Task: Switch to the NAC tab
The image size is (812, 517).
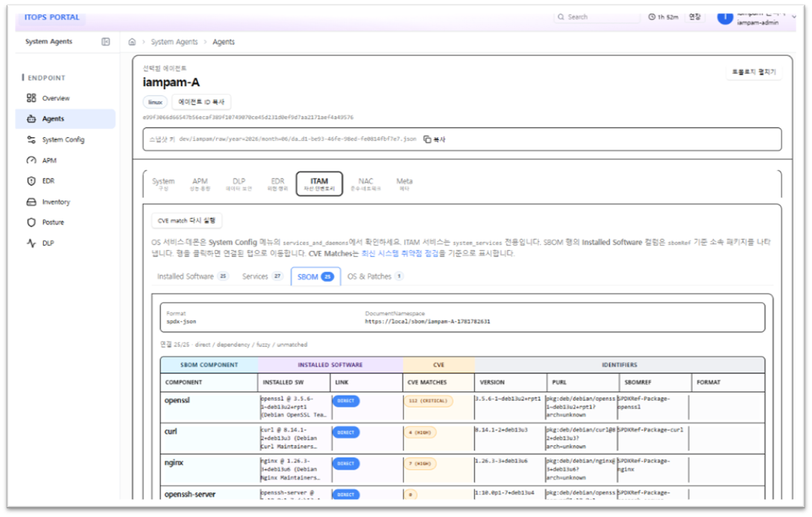Action: (365, 184)
